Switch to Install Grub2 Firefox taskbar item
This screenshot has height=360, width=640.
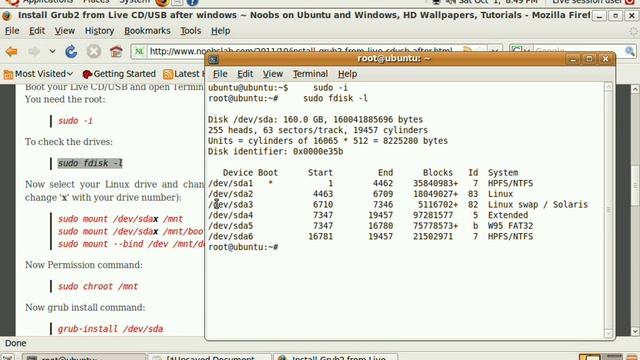(x=335, y=357)
